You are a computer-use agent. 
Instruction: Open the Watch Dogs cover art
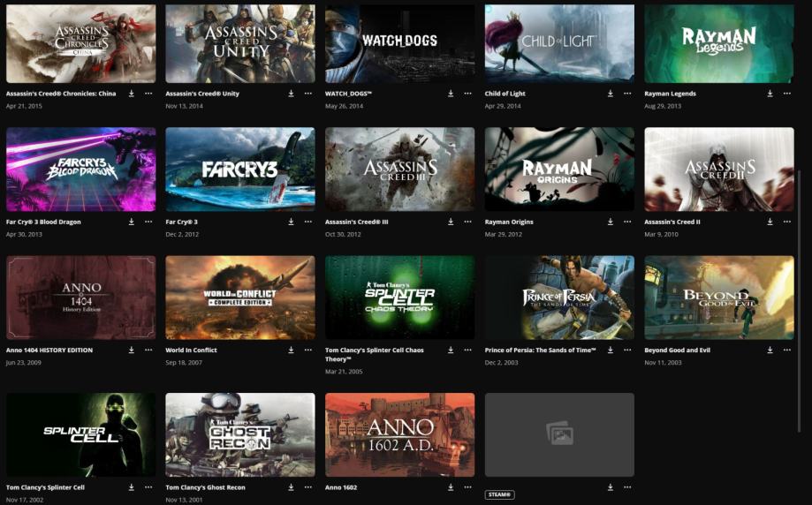(399, 43)
